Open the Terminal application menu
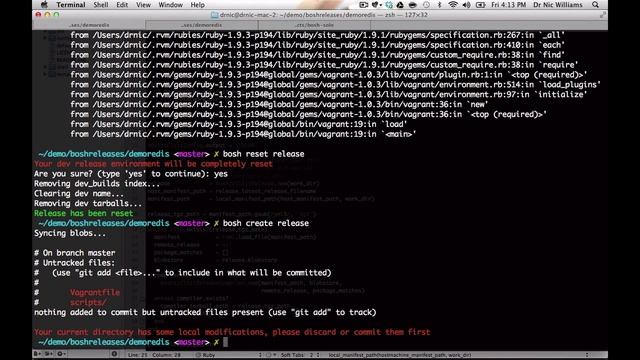Screen dimensions: 640x360 [71, 5]
